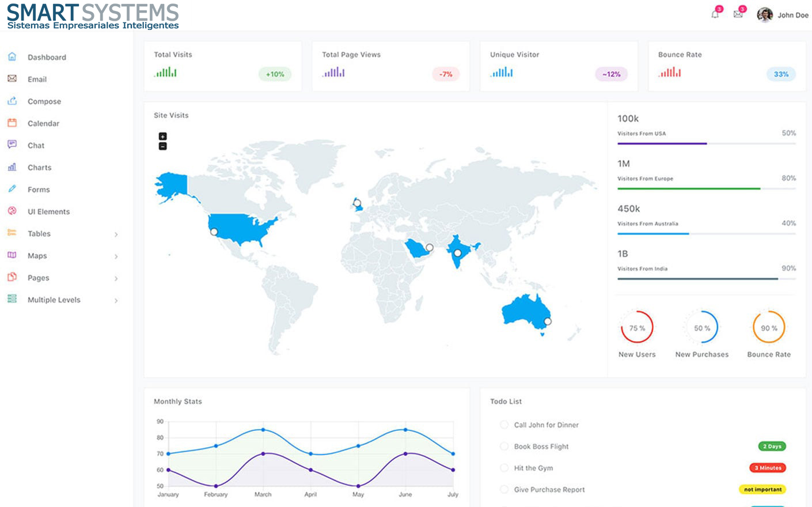The image size is (812, 507).
Task: Click the +10% Total Visits badge
Action: pos(275,74)
